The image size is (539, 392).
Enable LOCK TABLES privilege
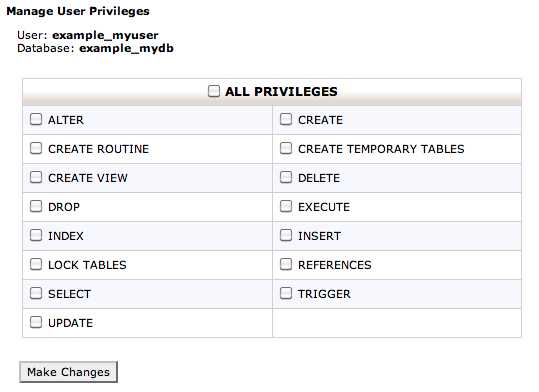36,264
